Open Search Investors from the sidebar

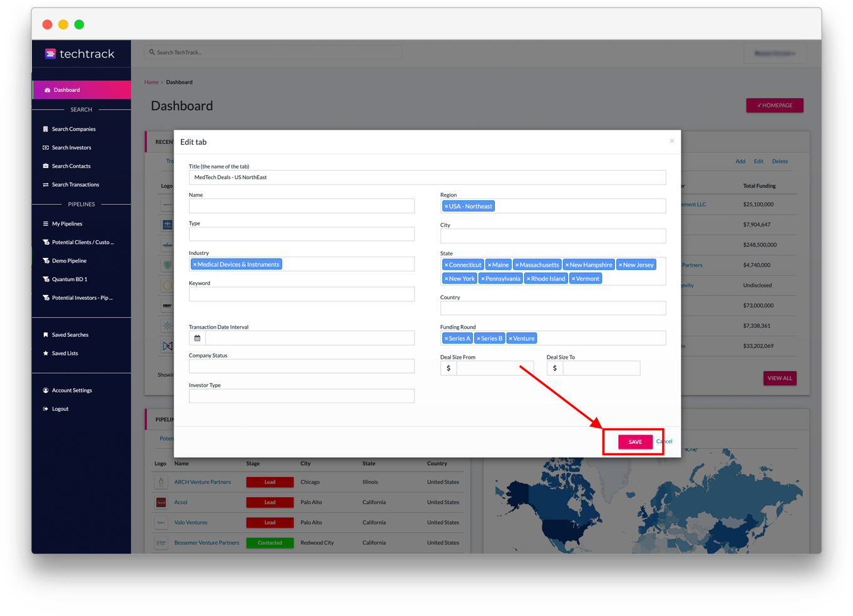click(45, 147)
